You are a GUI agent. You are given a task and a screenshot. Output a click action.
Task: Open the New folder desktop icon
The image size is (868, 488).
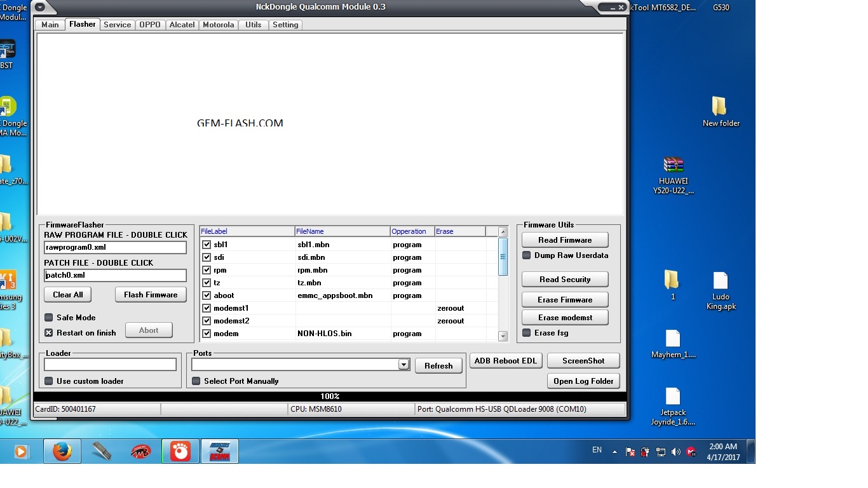pos(721,111)
